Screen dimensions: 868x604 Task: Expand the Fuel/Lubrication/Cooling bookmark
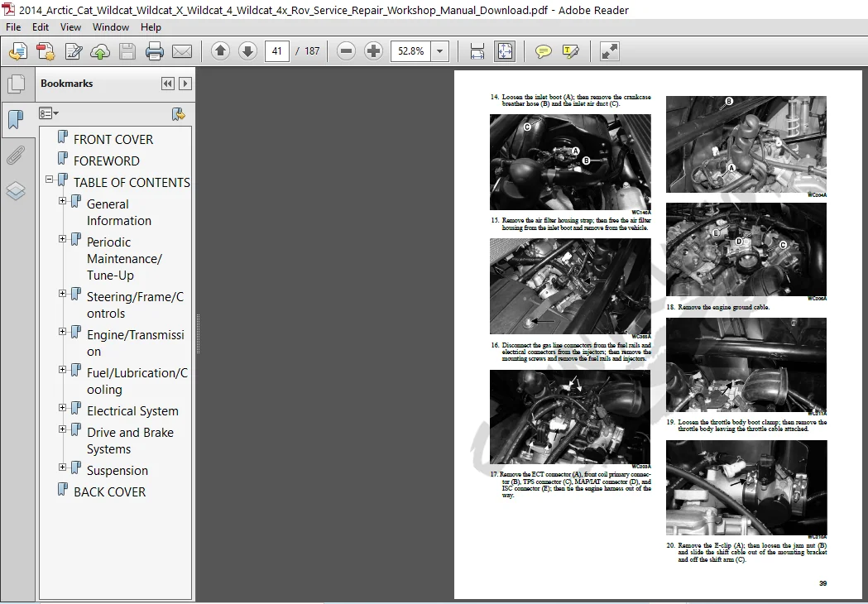pos(63,370)
